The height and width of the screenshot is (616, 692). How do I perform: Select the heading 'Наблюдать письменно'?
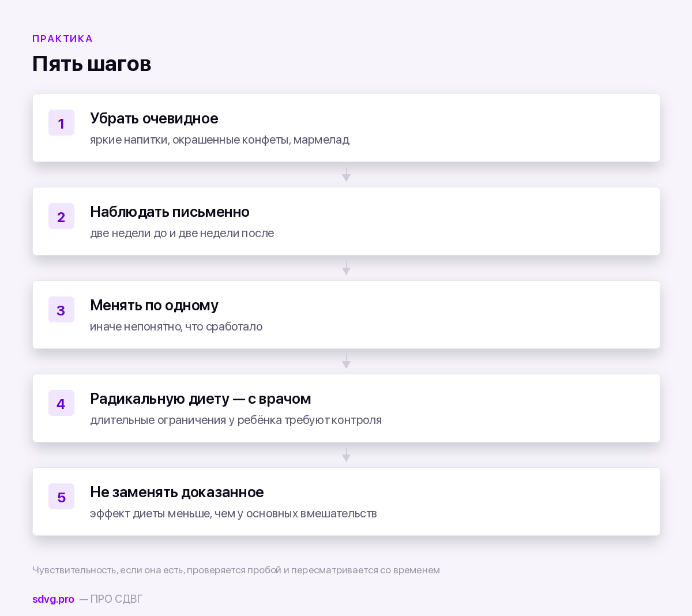point(170,212)
